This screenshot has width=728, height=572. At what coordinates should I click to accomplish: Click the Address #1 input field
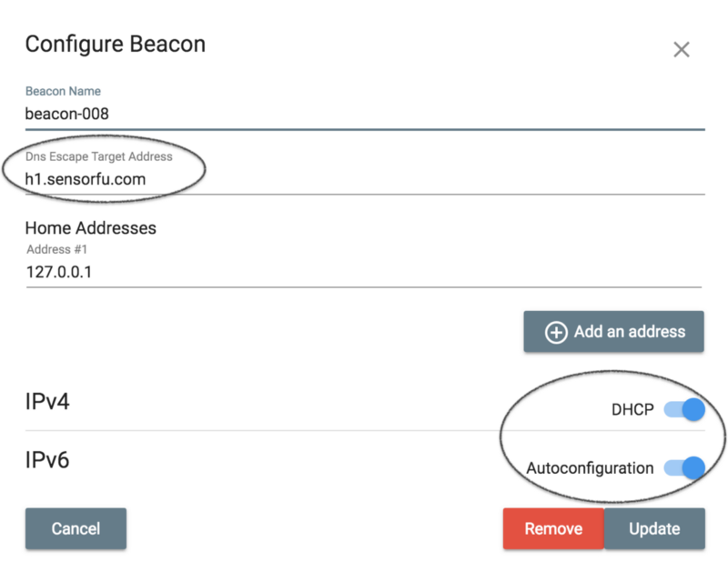pos(364,272)
